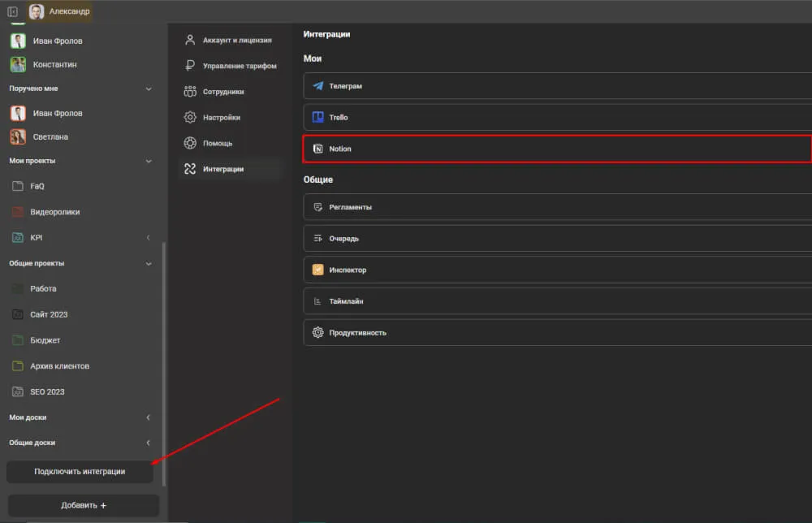Click the Александр profile avatar
The image size is (812, 523).
point(37,11)
